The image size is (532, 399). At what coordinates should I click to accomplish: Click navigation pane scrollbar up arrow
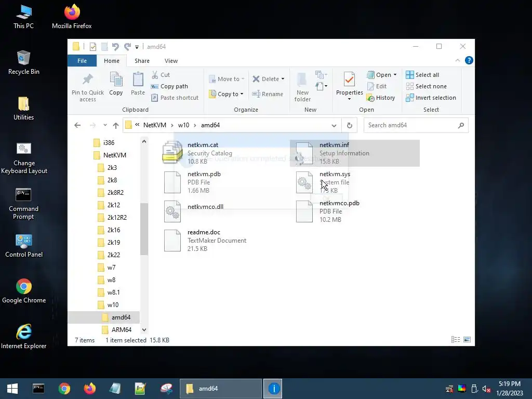coord(144,141)
